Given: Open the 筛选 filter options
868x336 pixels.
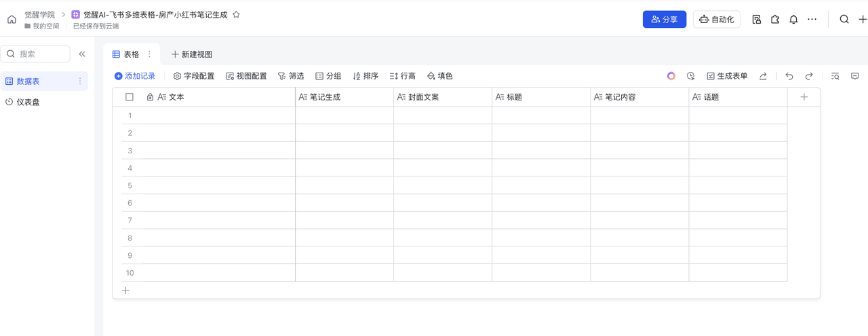Looking at the screenshot, I should coord(291,77).
